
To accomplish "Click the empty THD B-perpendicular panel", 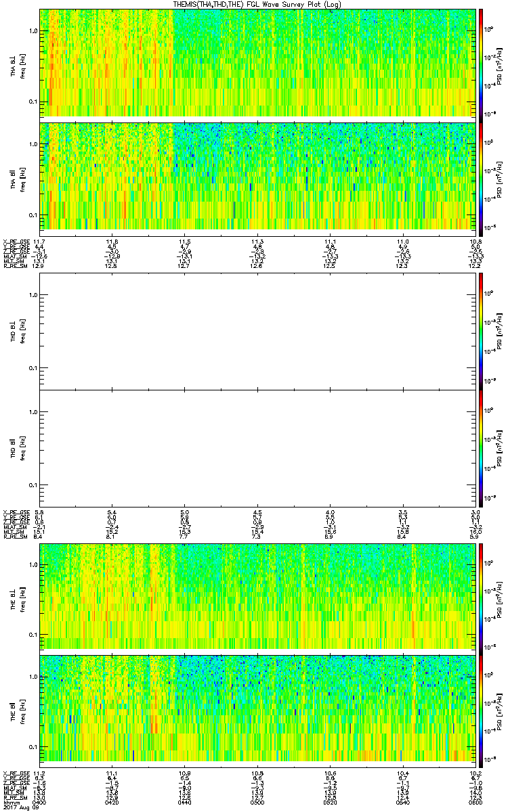I will [x=257, y=331].
